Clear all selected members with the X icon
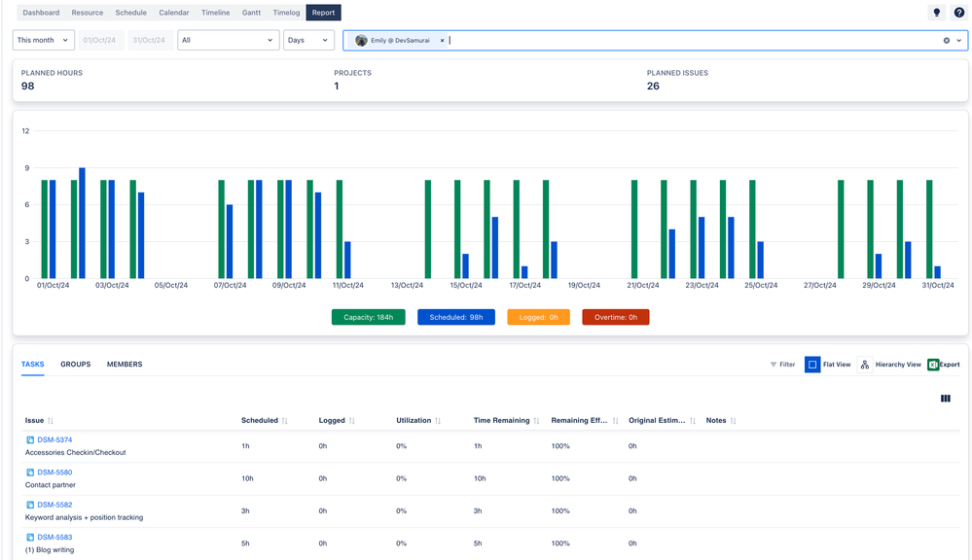 (x=946, y=41)
